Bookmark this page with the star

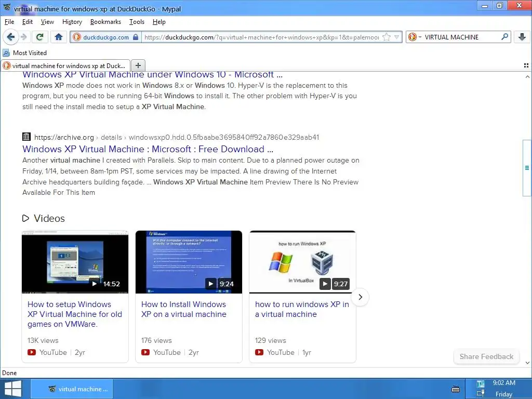tap(387, 37)
